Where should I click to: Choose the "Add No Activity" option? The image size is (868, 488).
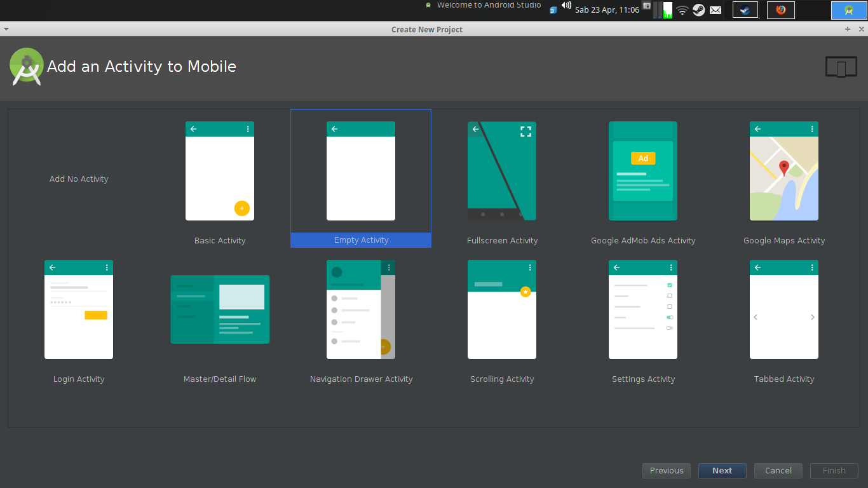point(79,179)
